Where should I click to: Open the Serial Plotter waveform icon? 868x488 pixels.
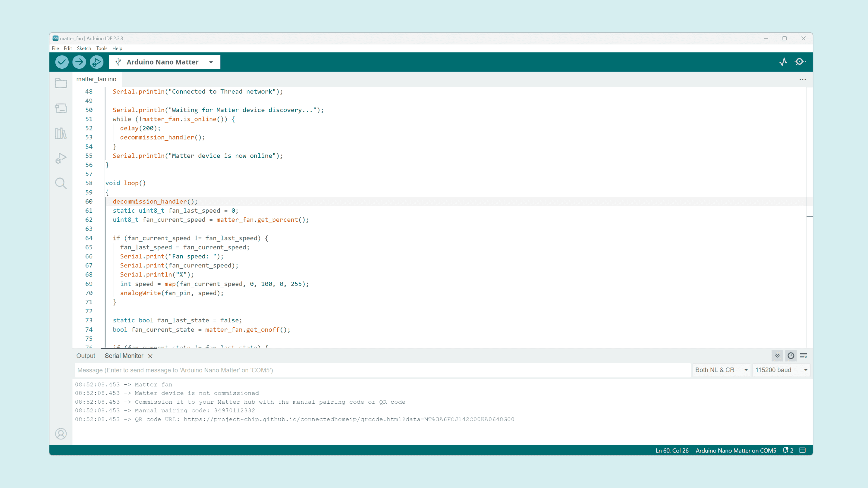click(x=783, y=62)
